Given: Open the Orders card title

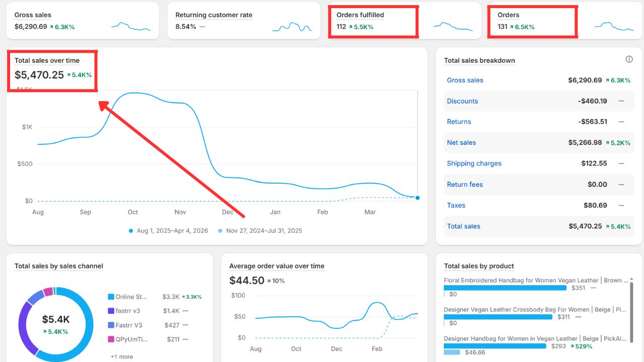Looking at the screenshot, I should pyautogui.click(x=509, y=15).
